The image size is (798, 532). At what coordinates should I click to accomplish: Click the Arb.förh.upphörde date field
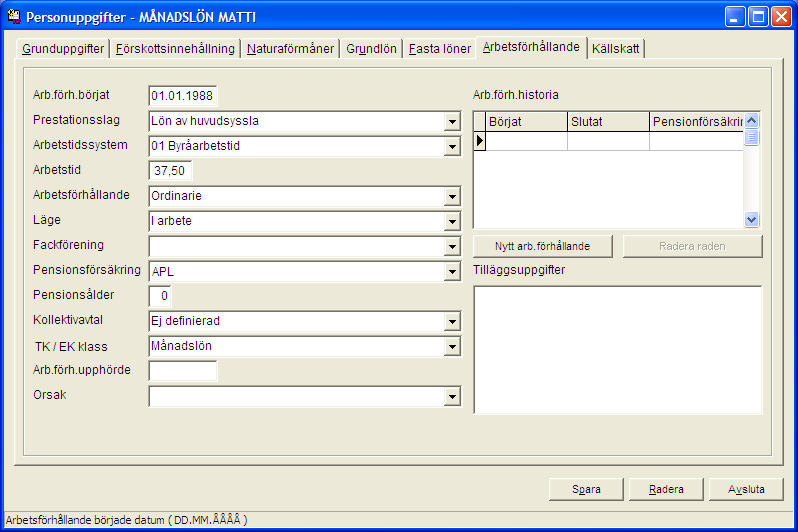(183, 371)
